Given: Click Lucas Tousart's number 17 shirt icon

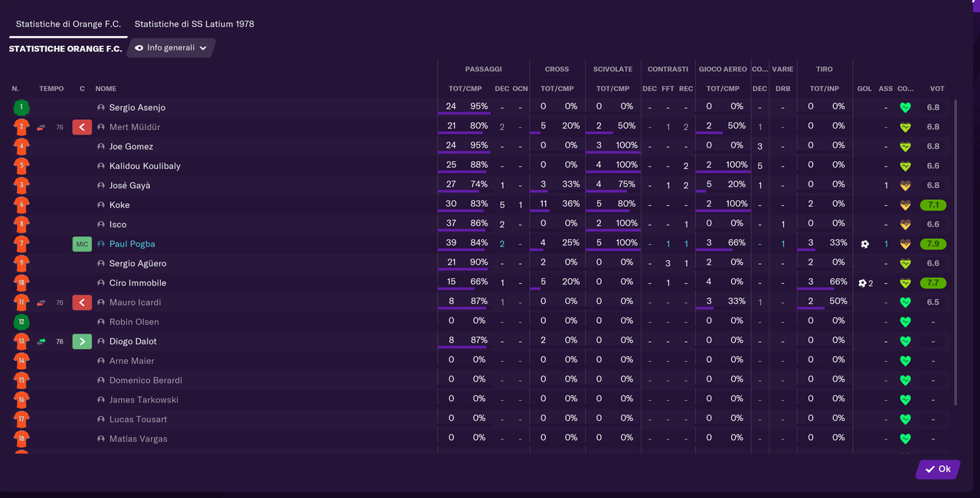Looking at the screenshot, I should (x=21, y=419).
